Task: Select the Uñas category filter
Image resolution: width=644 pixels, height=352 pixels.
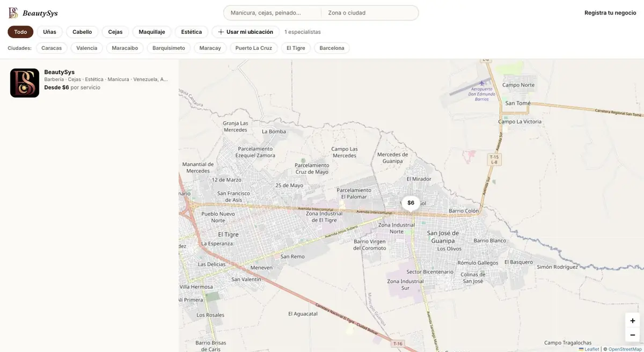Action: pyautogui.click(x=49, y=32)
